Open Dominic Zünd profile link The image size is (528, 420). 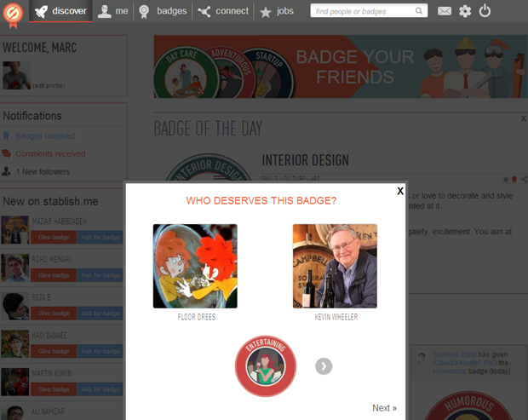point(455,354)
